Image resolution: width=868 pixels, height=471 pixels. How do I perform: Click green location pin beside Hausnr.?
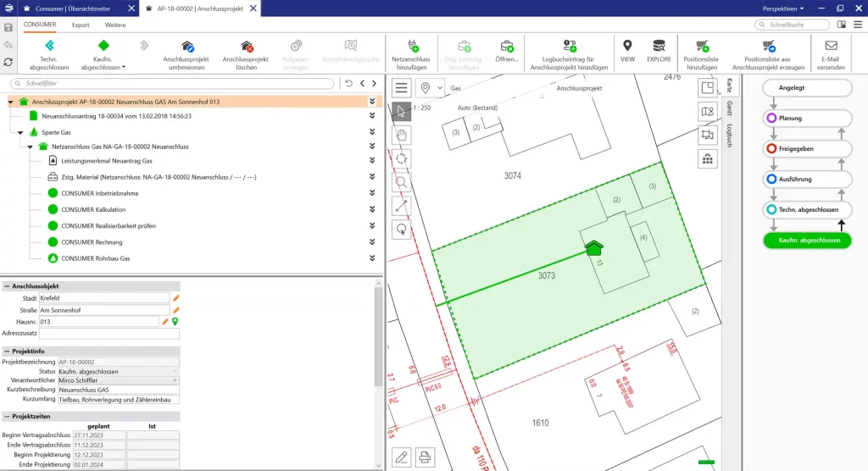coord(175,322)
